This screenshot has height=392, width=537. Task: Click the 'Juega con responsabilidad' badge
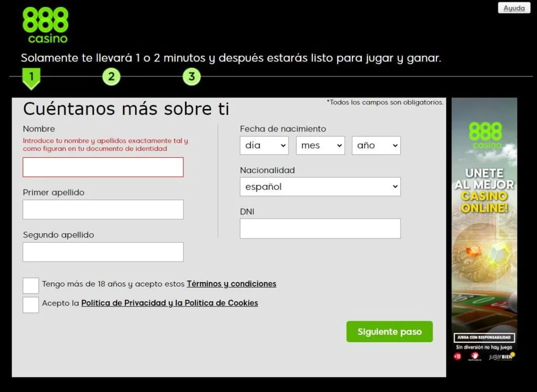(484, 337)
